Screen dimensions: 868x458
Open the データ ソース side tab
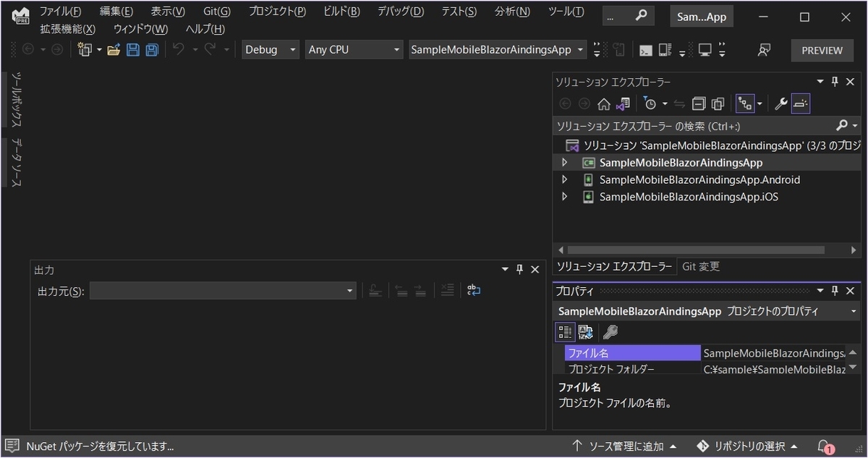tap(17, 162)
